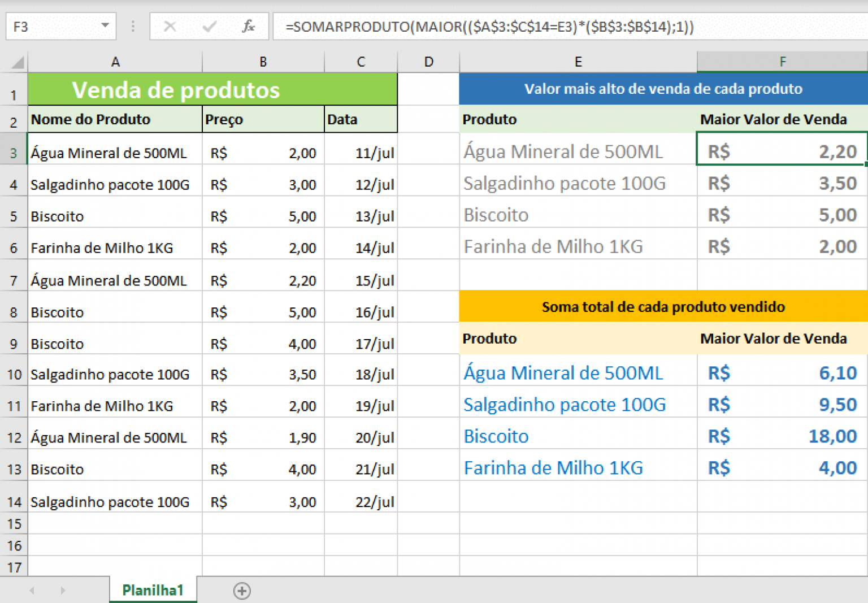Click the 'Data' header cell
This screenshot has height=603, width=868.
361,119
